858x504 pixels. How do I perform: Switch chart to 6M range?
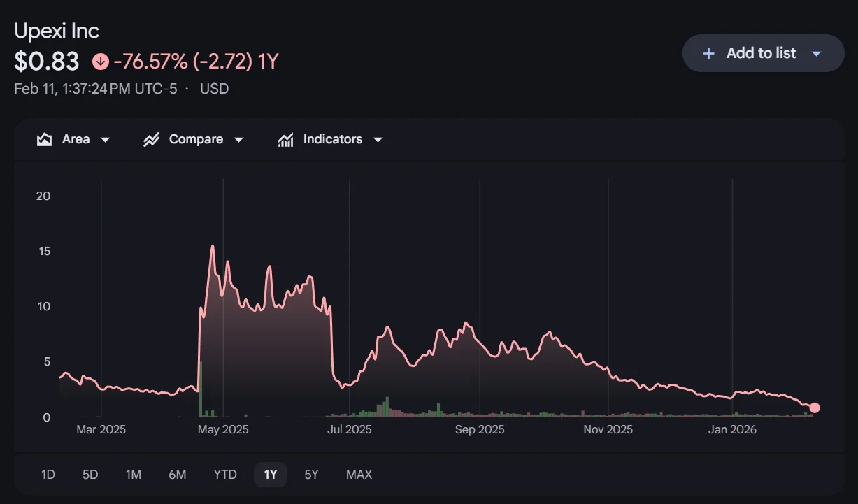tap(178, 475)
